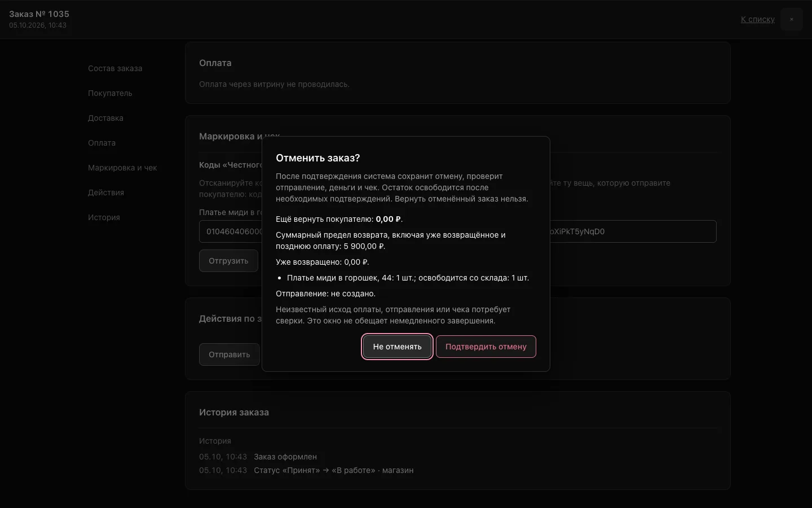
Task: Click the 'Не отменять' button
Action: click(397, 347)
